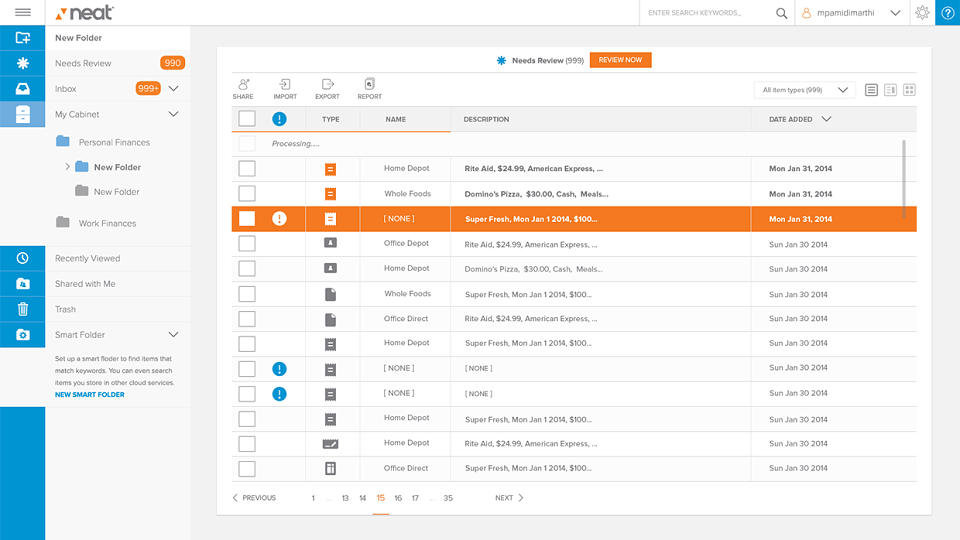
Task: Check the Home Depot Rite Aid row dated Jan 31
Action: [247, 168]
